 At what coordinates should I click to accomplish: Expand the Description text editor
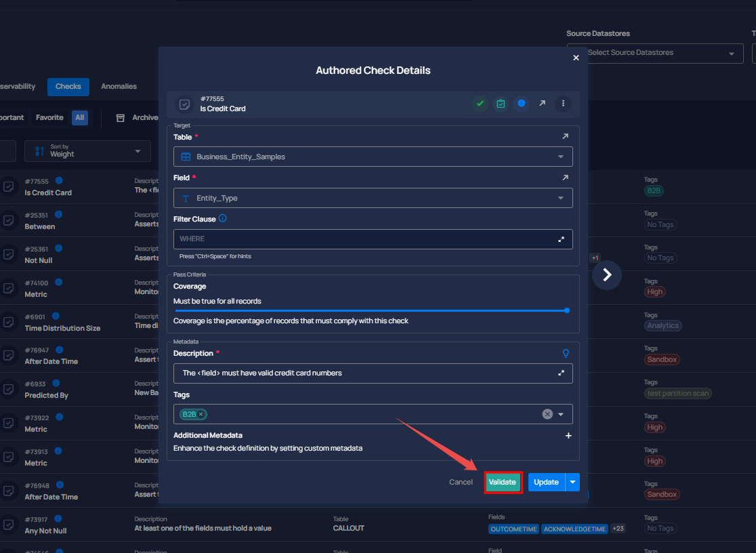pos(561,373)
